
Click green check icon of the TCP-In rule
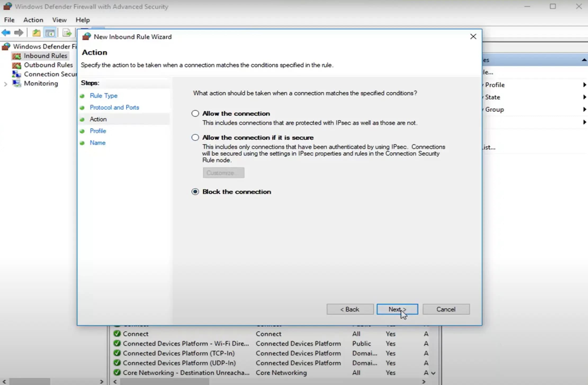(x=117, y=353)
